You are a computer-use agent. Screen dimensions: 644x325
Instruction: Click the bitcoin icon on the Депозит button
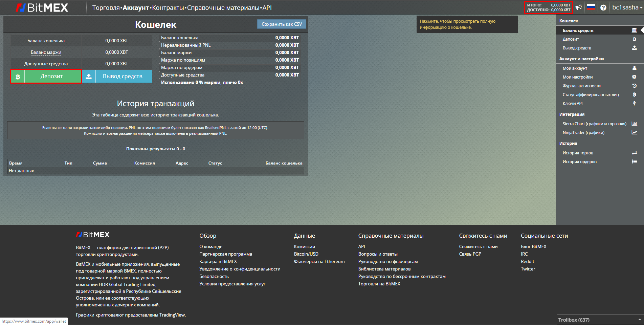click(x=18, y=77)
